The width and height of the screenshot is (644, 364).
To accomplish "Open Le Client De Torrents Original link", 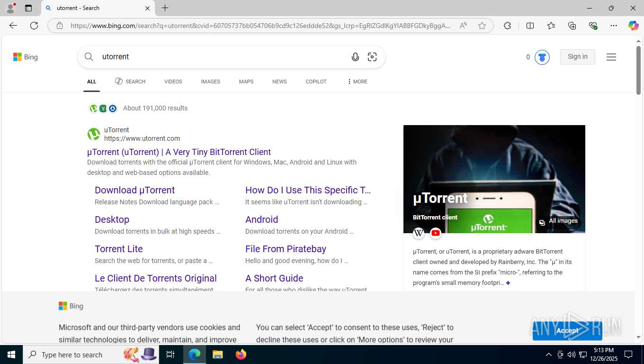I will 156,278.
